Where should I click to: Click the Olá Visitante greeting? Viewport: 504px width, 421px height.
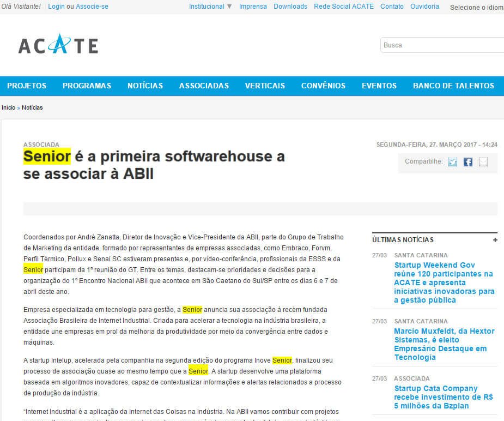[x=21, y=7]
